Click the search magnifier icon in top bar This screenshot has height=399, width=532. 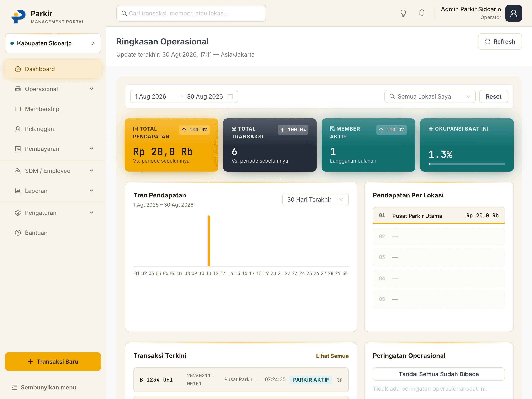[x=124, y=13]
